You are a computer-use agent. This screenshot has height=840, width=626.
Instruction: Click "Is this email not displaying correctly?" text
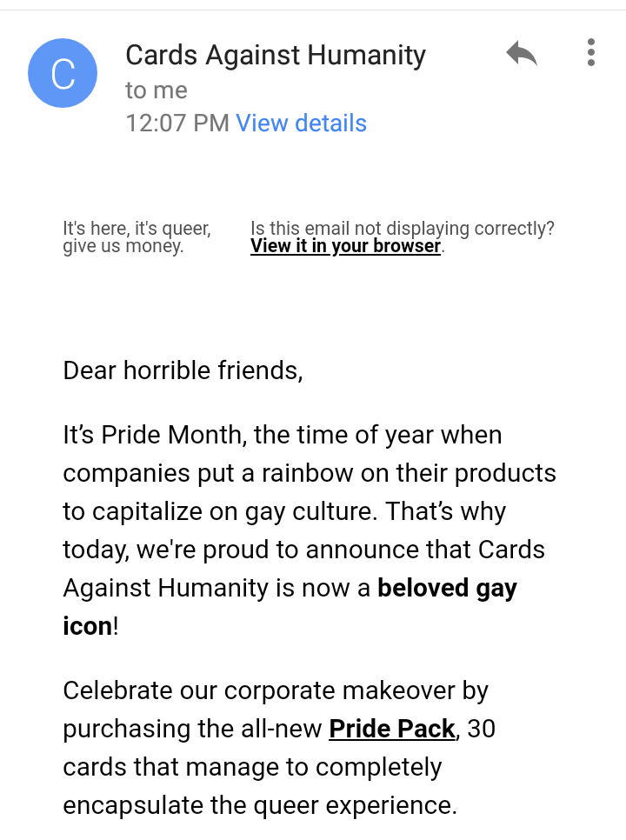point(402,229)
